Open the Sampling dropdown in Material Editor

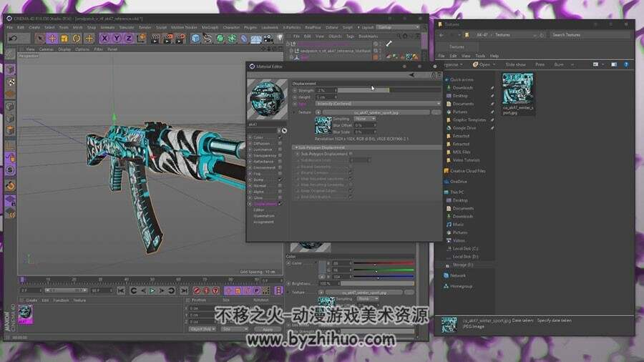tap(365, 119)
